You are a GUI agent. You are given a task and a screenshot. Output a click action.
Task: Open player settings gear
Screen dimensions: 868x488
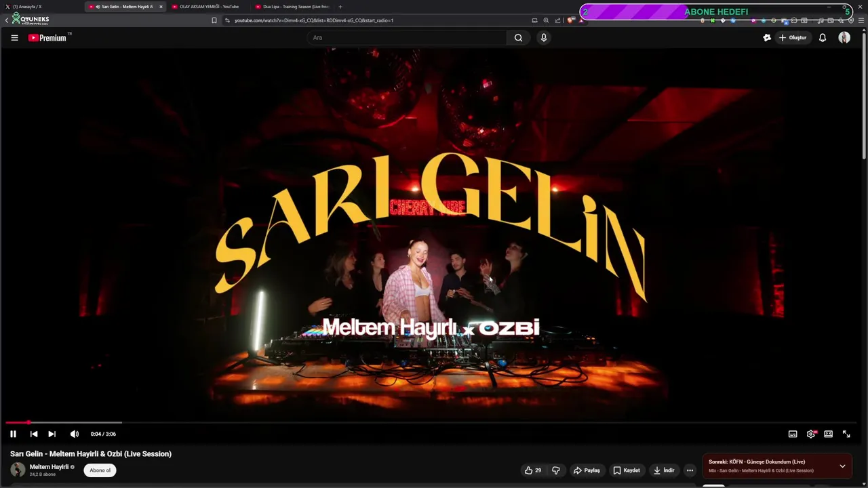coord(811,434)
